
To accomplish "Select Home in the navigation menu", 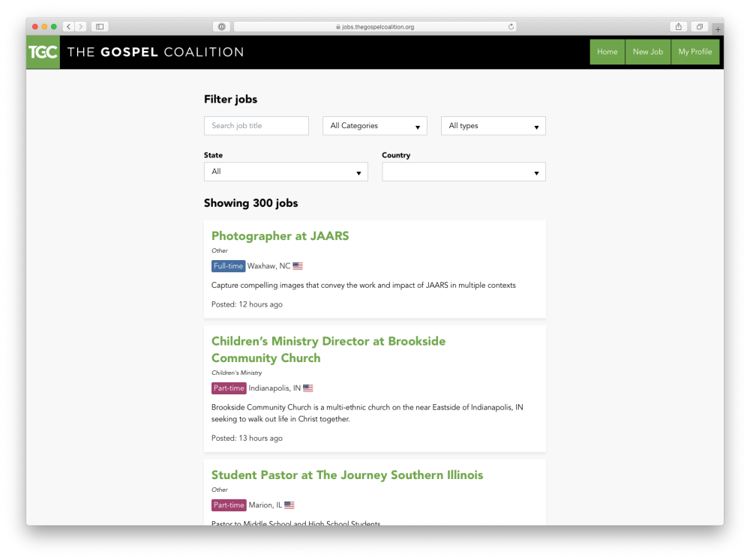I will [607, 52].
